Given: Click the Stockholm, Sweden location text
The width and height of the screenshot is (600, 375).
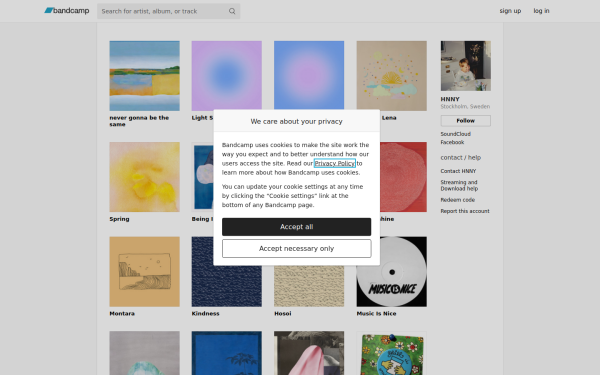Looking at the screenshot, I should click(465, 106).
